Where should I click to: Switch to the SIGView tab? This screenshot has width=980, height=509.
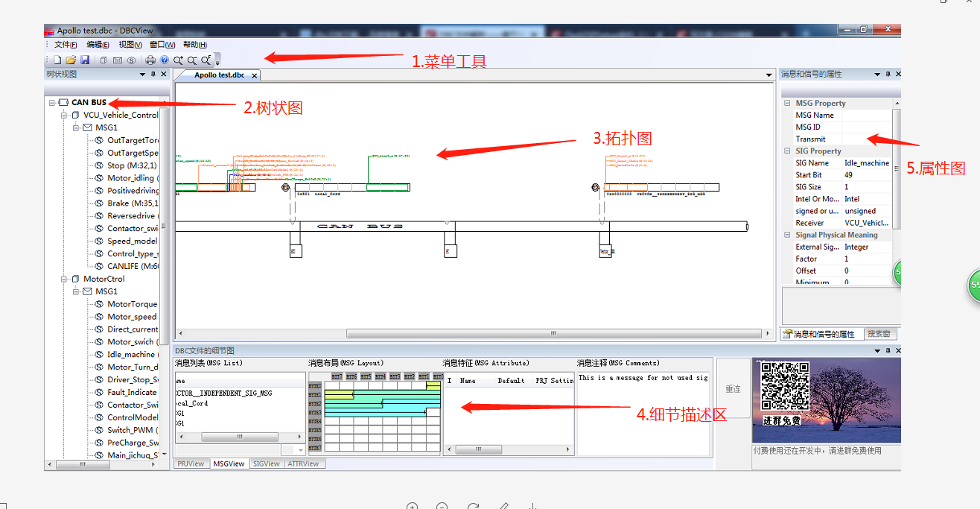click(267, 464)
